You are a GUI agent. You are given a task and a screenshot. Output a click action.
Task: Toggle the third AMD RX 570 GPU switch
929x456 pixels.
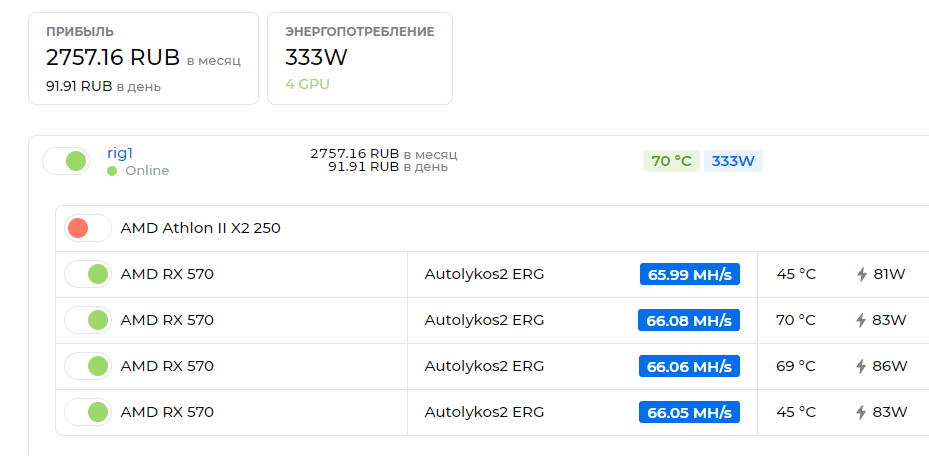click(x=88, y=366)
